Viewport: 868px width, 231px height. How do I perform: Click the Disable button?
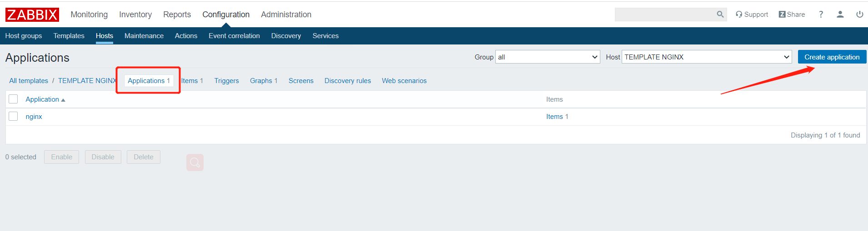[103, 157]
